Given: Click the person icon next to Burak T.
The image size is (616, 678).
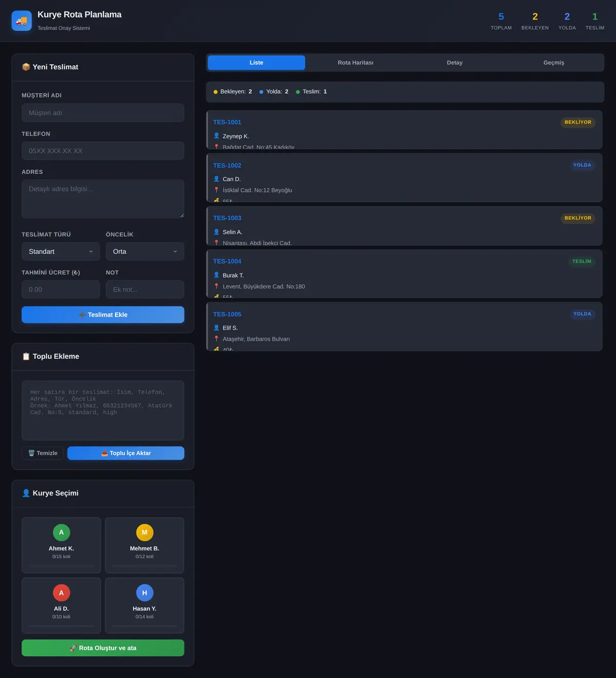Looking at the screenshot, I should pos(217,275).
